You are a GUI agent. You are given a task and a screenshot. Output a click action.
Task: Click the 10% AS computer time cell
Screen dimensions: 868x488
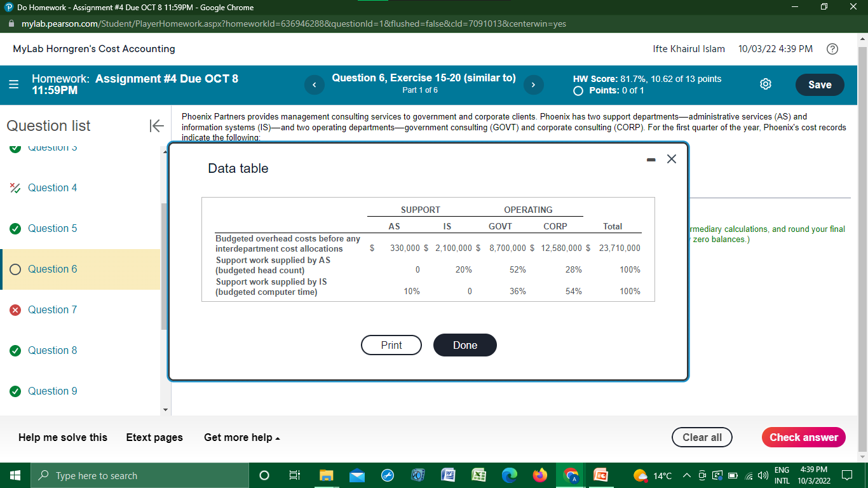tap(412, 292)
